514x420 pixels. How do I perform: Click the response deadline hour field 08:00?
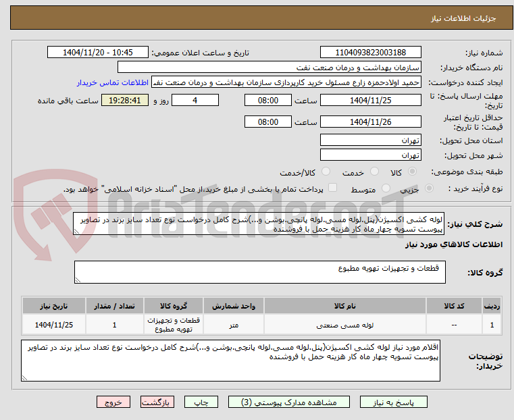point(268,100)
